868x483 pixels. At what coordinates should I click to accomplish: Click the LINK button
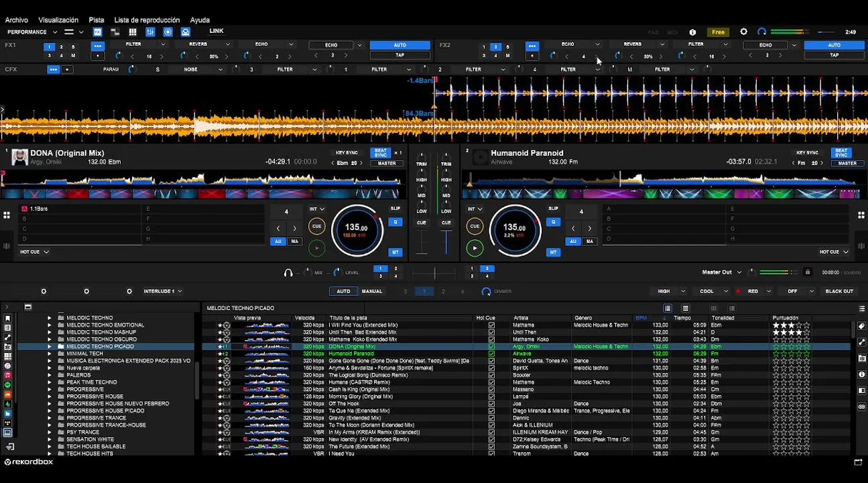(x=216, y=31)
